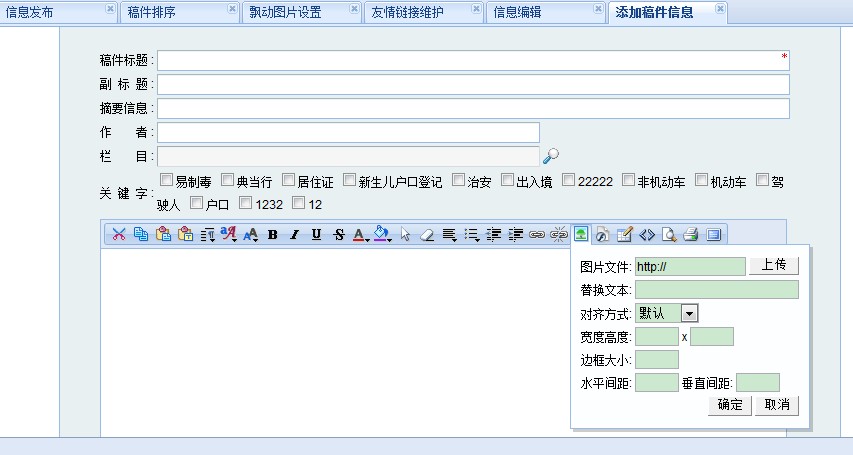Click the select-all arrow cursor icon

pos(405,235)
